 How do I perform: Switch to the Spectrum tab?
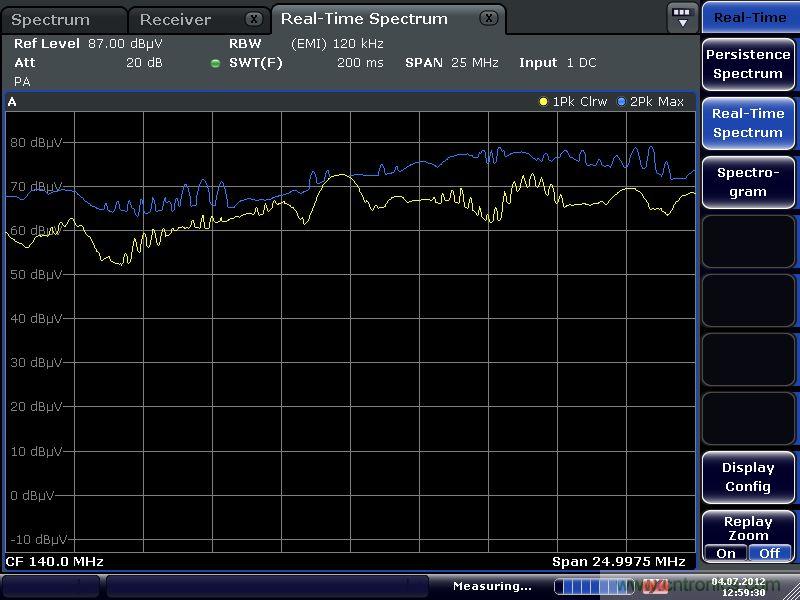(x=50, y=20)
